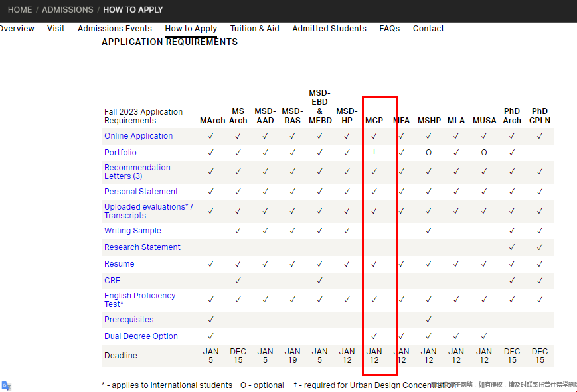Open Uploaded evaluations / Transcripts link
This screenshot has width=577, height=392.
[149, 211]
